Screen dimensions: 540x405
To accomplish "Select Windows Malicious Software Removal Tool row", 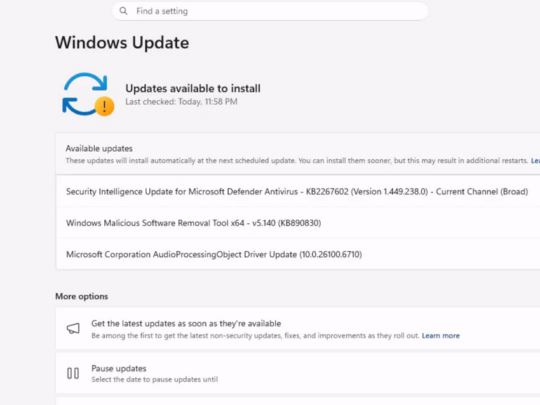I will pyautogui.click(x=298, y=223).
